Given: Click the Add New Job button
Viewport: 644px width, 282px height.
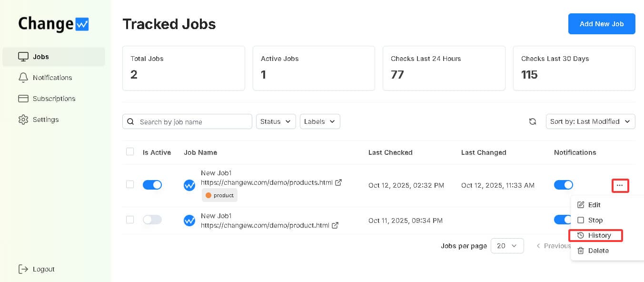Looking at the screenshot, I should tap(601, 24).
